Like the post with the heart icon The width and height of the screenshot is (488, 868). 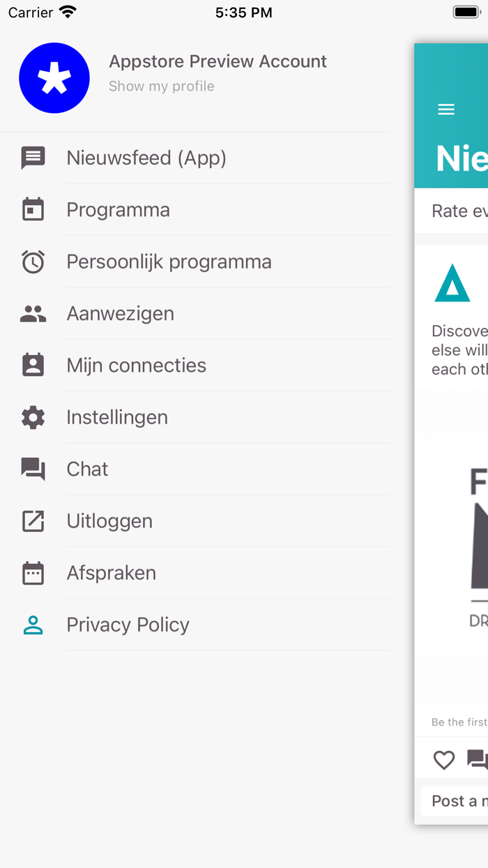(444, 760)
